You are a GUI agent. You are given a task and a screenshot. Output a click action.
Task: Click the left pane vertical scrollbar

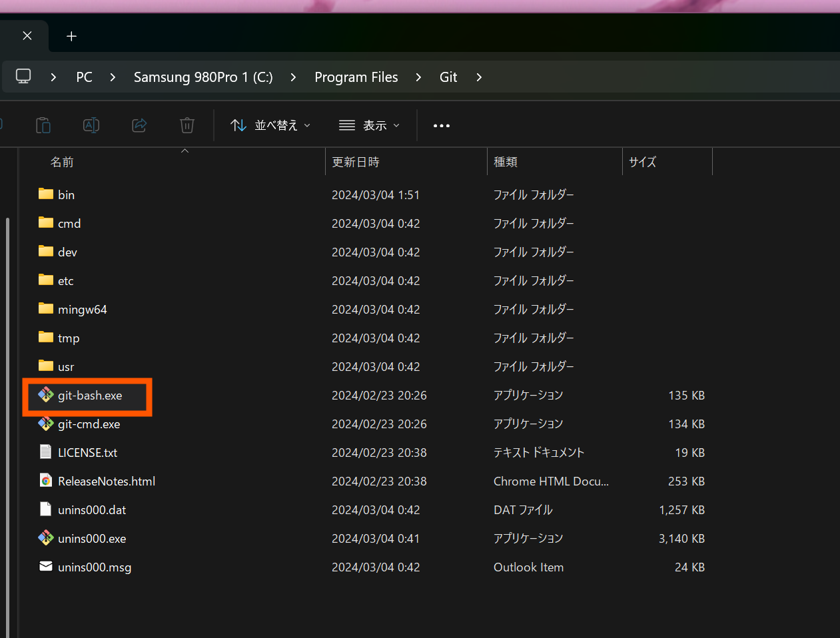point(7,426)
